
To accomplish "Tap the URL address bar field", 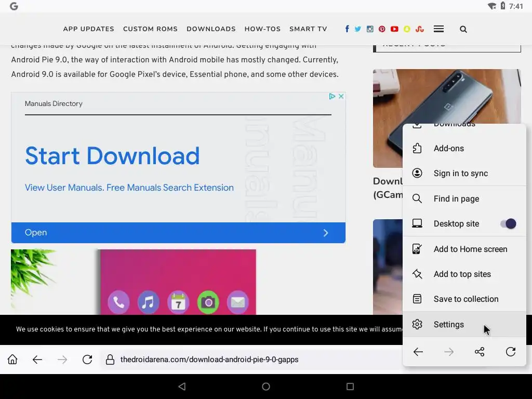I will (251, 360).
